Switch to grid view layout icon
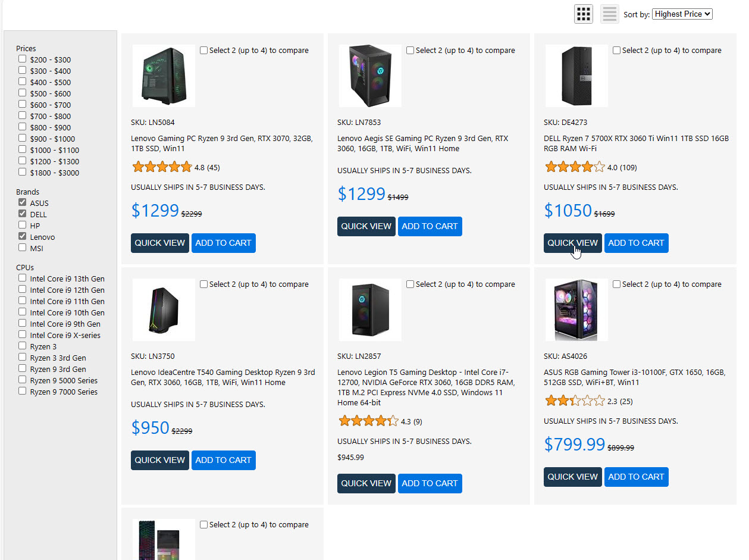 tap(583, 14)
